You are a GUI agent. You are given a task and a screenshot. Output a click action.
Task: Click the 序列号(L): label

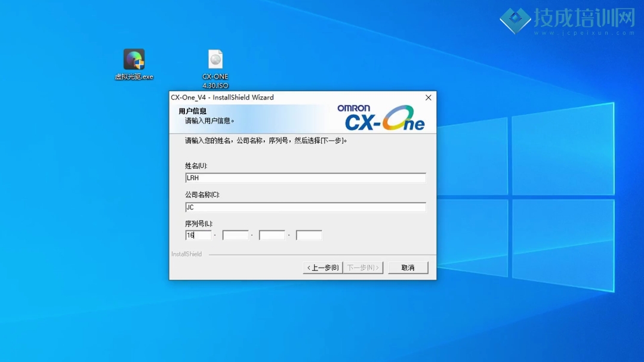pyautogui.click(x=199, y=224)
